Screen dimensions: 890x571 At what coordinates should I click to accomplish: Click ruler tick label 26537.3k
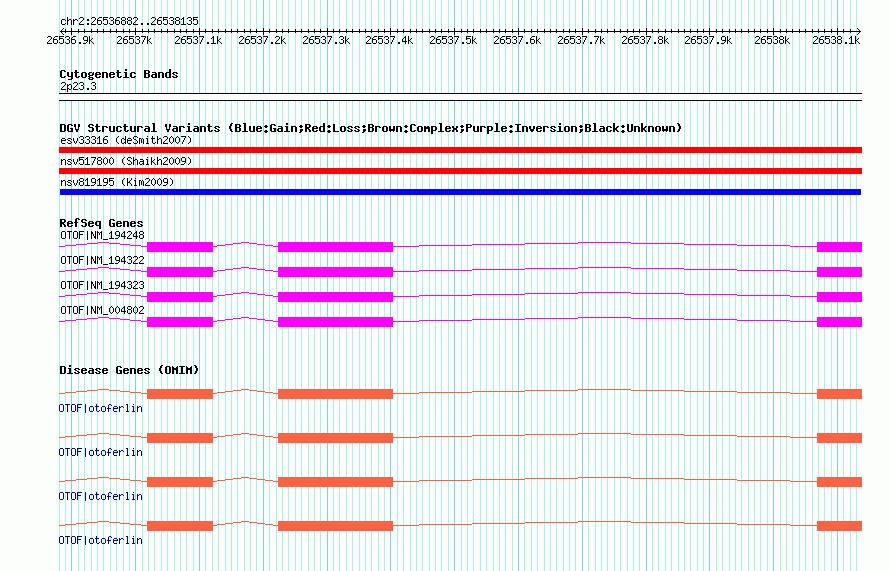coord(326,40)
